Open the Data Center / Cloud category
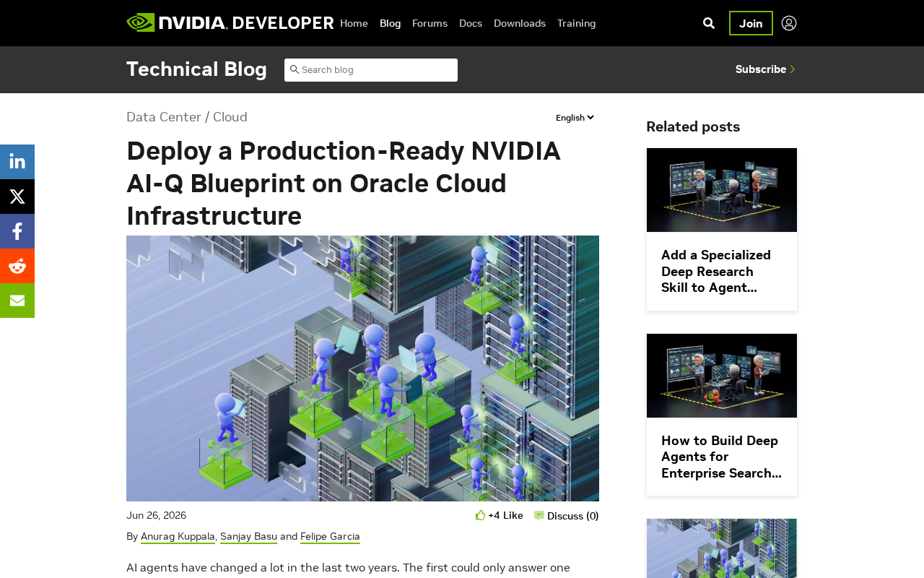 tap(187, 117)
